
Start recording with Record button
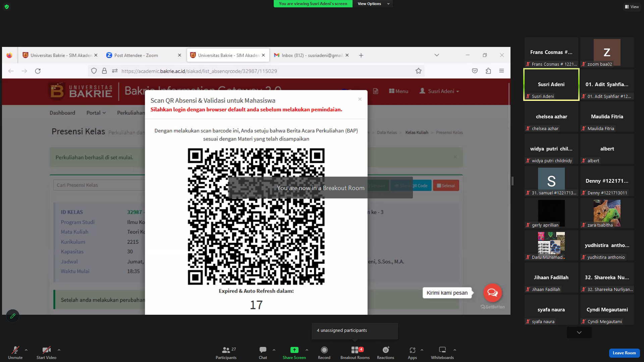pos(324,353)
